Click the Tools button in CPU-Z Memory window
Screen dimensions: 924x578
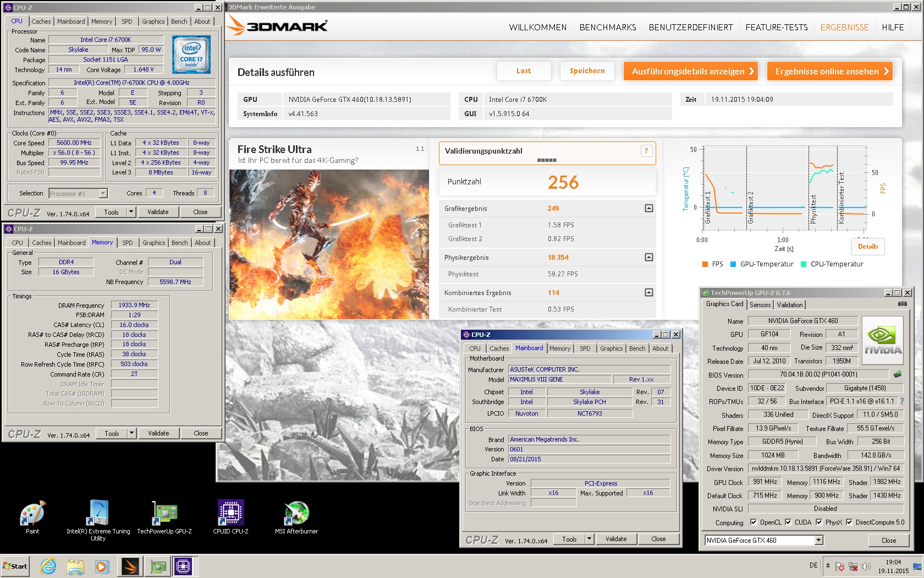tap(112, 433)
